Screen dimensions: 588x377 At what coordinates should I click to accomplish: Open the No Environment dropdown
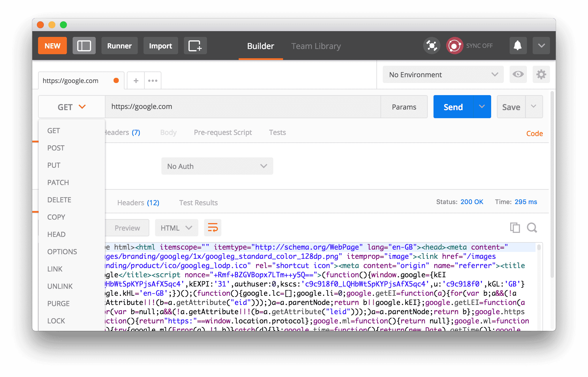pos(443,75)
